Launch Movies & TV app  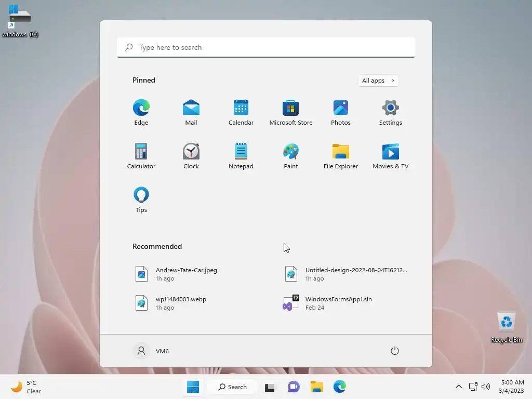(391, 156)
